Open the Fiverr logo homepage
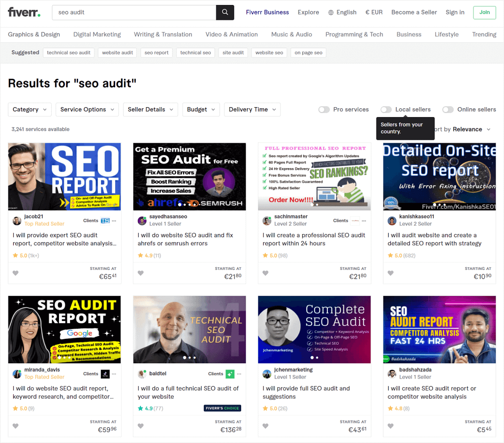Screen dimensions: 504x443 pos(24,12)
